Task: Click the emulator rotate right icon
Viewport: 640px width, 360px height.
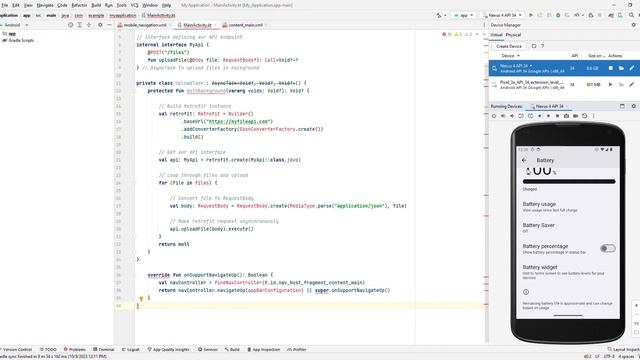Action: [530, 116]
